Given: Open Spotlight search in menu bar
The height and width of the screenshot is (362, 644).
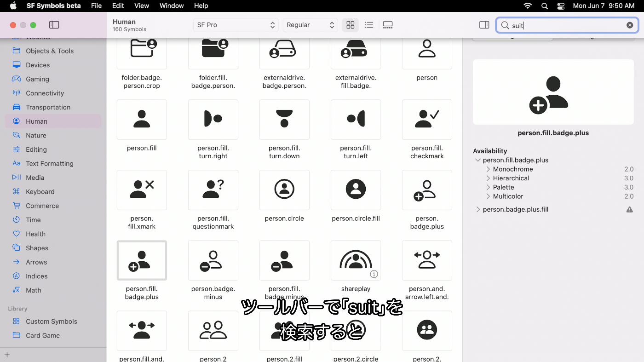Looking at the screenshot, I should coord(545,6).
